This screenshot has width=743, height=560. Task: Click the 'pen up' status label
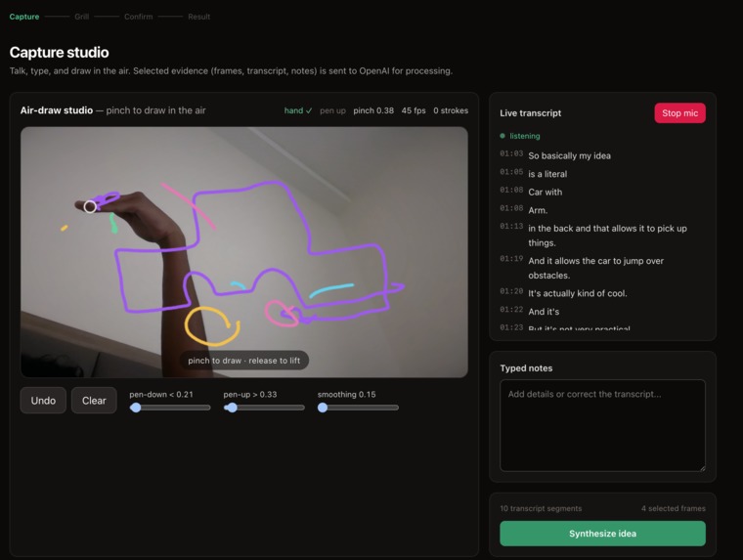click(332, 110)
